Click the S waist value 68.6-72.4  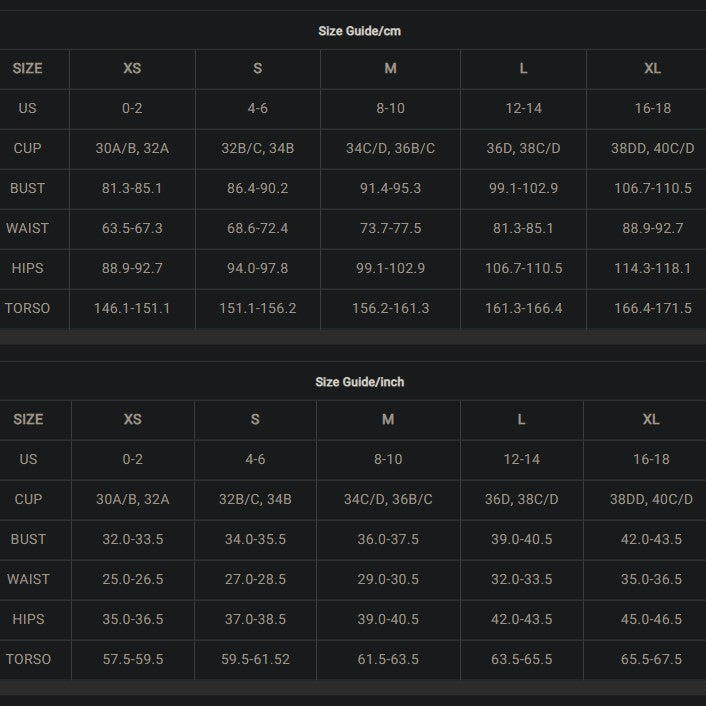257,228
